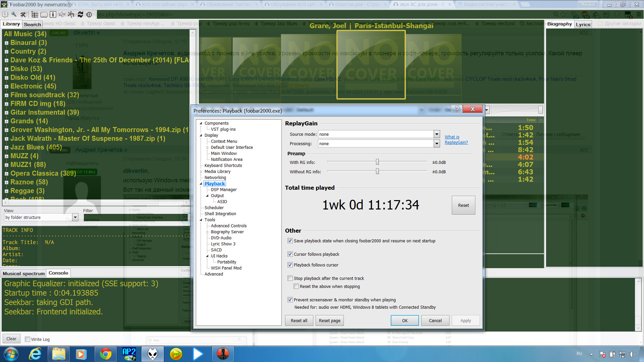Switch to Library tab
The width and height of the screenshot is (644, 362).
pyautogui.click(x=11, y=24)
